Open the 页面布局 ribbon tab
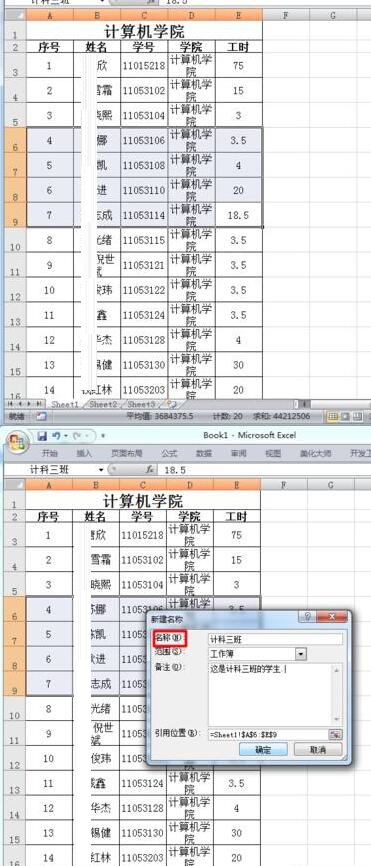Viewport: 371px width, 866px height. pos(126,454)
